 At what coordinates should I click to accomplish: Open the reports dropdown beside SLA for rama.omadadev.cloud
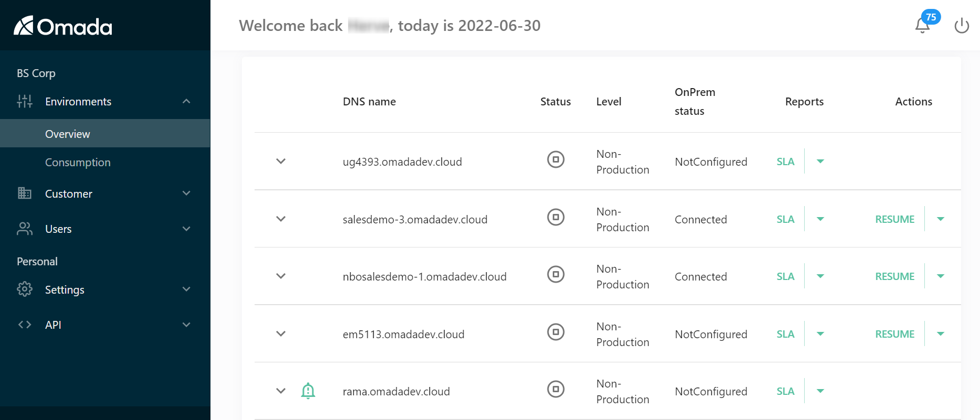click(x=820, y=391)
